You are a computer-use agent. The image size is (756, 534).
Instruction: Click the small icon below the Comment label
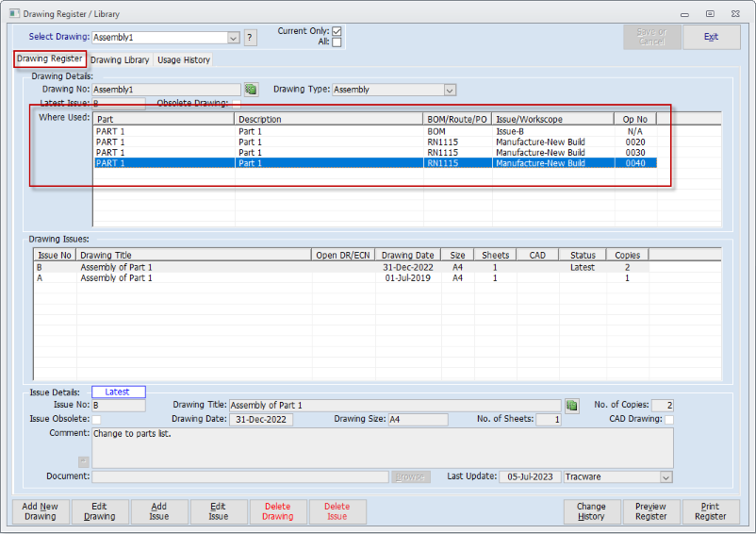[x=83, y=461]
